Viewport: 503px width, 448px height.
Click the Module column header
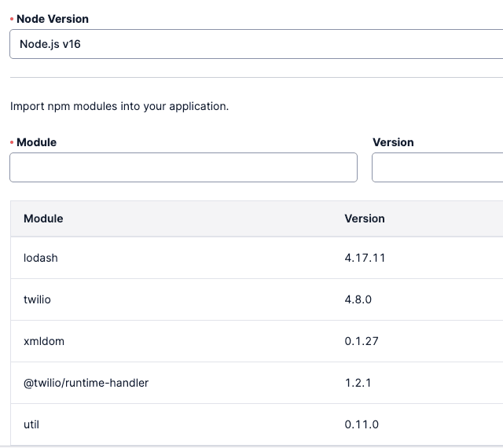43,218
